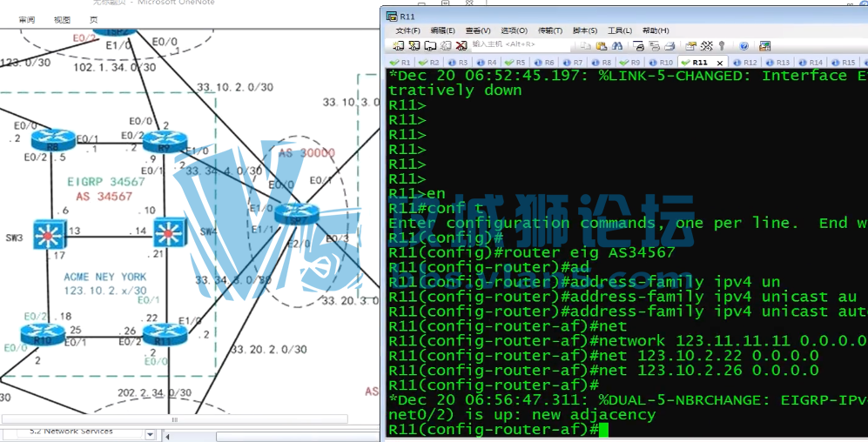Open the 文件(F) menu
868x442 pixels.
pos(408,30)
